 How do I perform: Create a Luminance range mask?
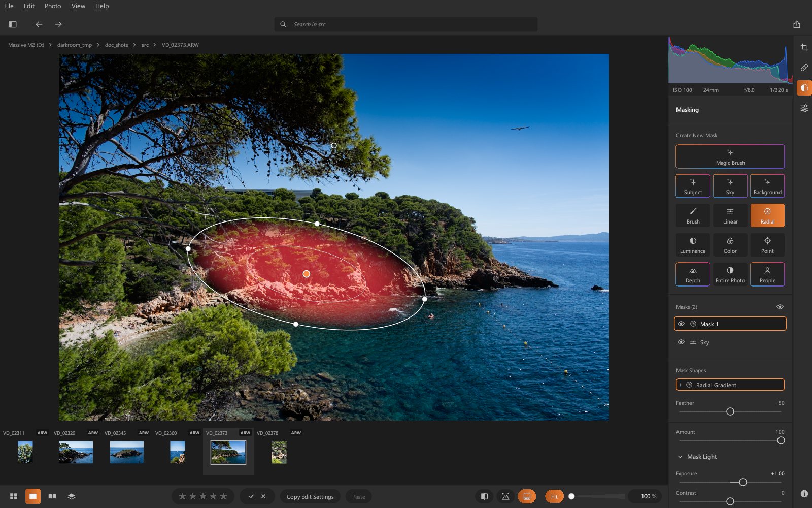click(693, 245)
